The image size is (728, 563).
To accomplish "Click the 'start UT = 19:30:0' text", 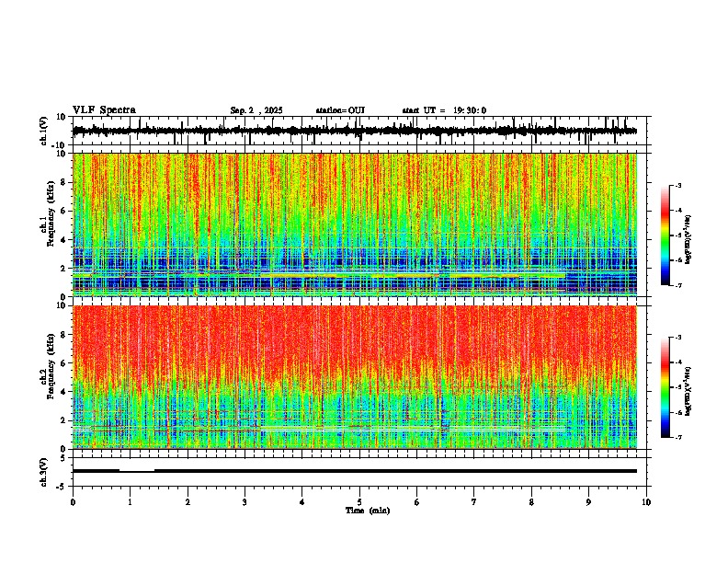I will (444, 110).
